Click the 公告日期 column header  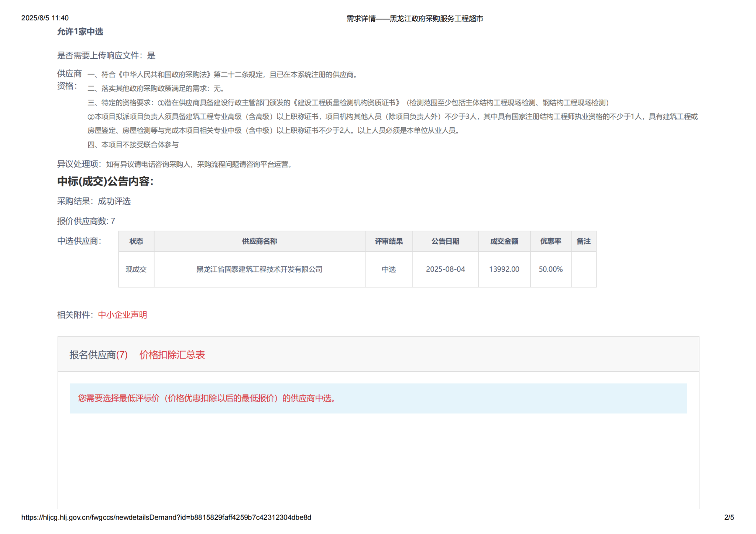coord(445,241)
